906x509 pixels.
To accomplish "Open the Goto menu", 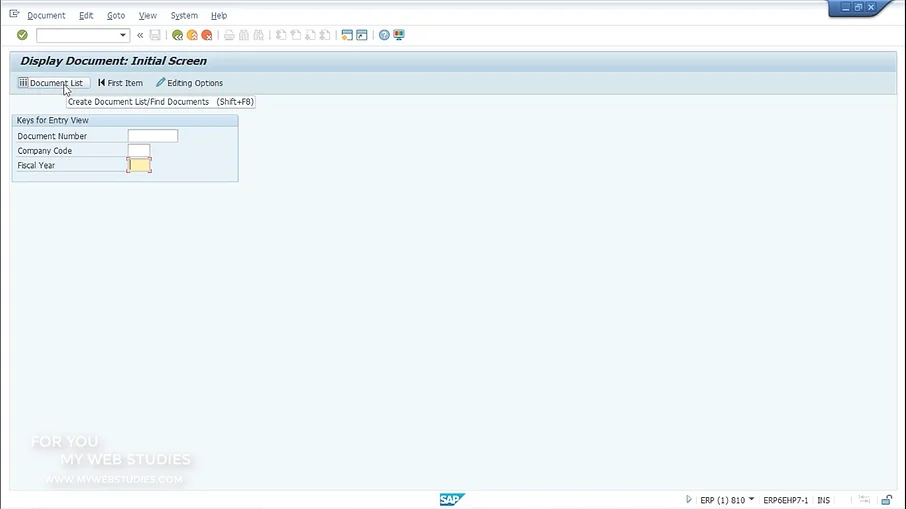I will point(116,16).
